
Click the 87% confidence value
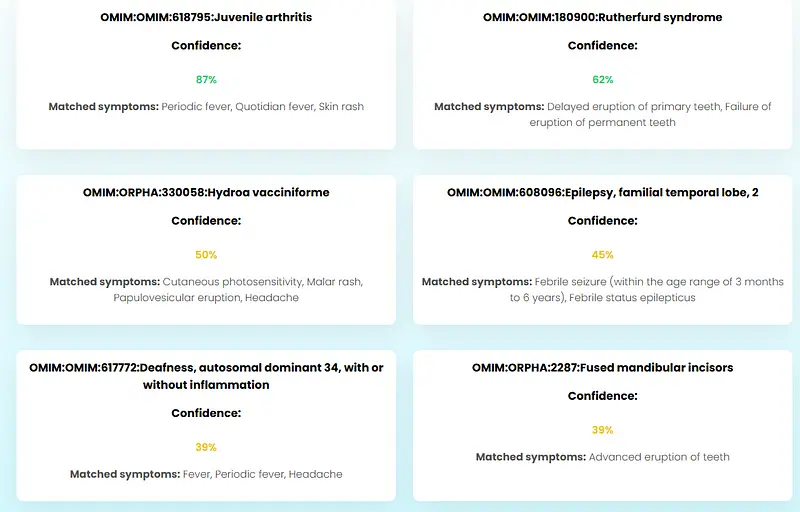coord(206,79)
